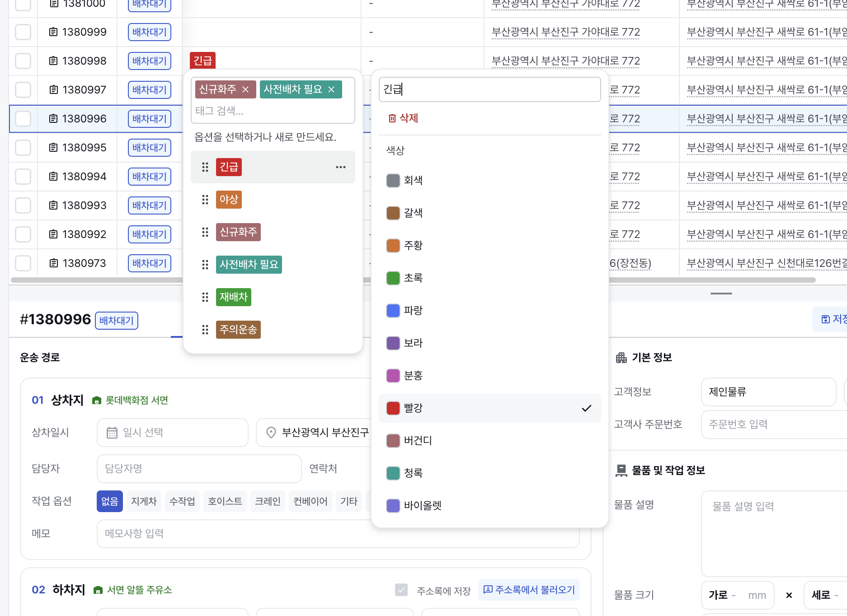Select checkbox for order 1380997

23,90
